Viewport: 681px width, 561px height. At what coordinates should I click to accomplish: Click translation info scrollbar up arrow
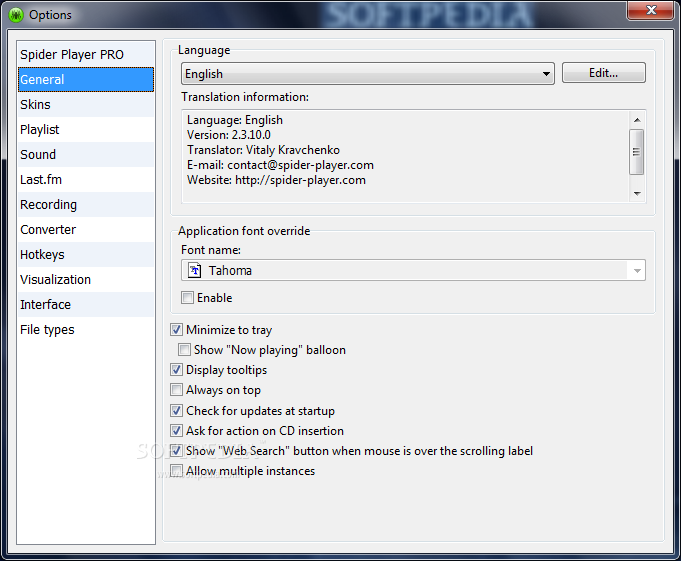(637, 120)
